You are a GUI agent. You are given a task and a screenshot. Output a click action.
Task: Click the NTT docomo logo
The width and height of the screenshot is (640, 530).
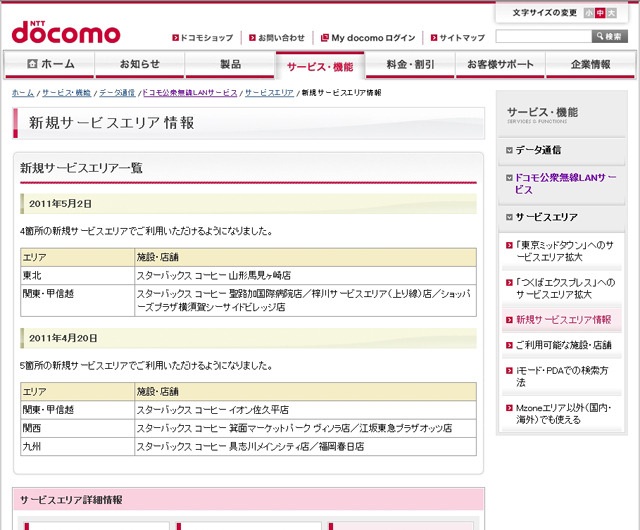point(65,29)
